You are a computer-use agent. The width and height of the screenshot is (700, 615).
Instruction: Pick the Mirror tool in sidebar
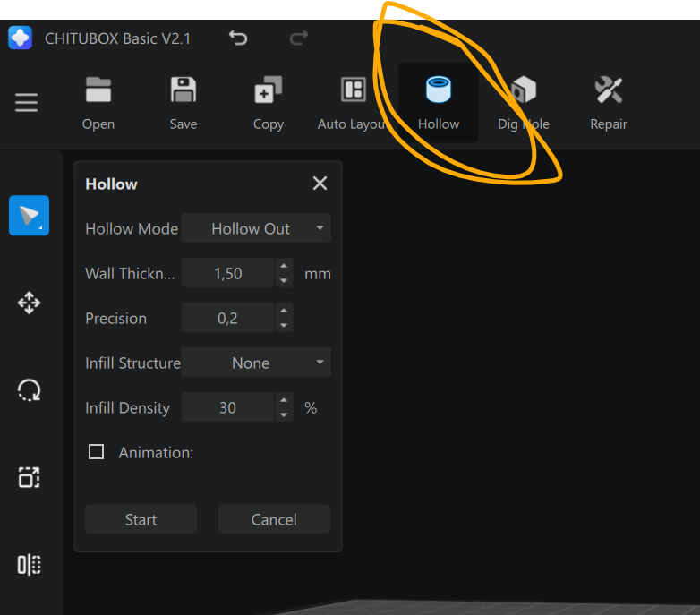coord(29,565)
